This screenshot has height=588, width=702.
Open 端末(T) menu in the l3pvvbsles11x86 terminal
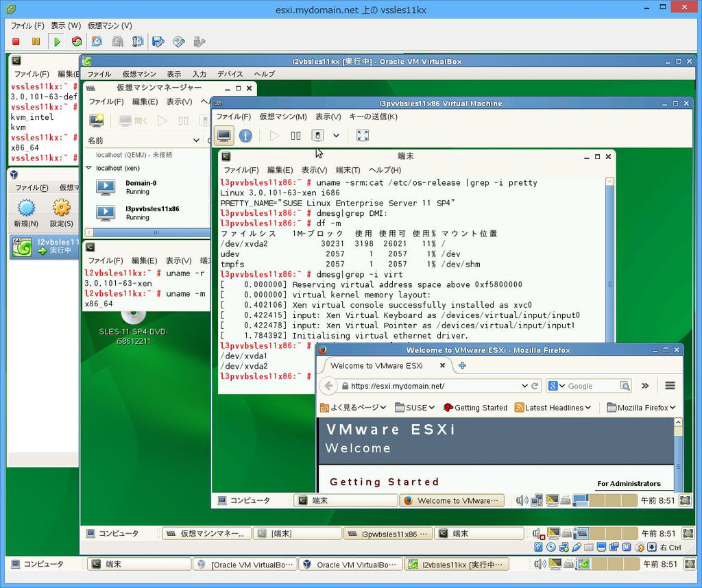[348, 170]
